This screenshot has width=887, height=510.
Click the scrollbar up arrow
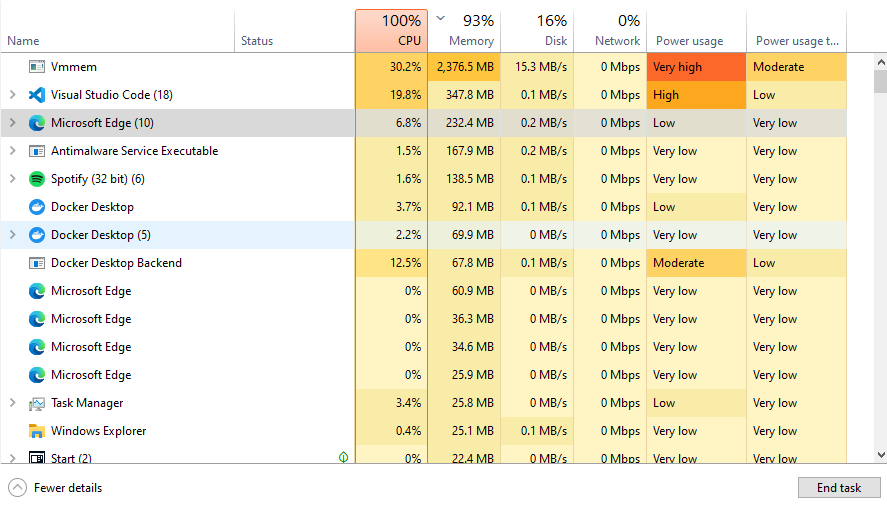(880, 61)
